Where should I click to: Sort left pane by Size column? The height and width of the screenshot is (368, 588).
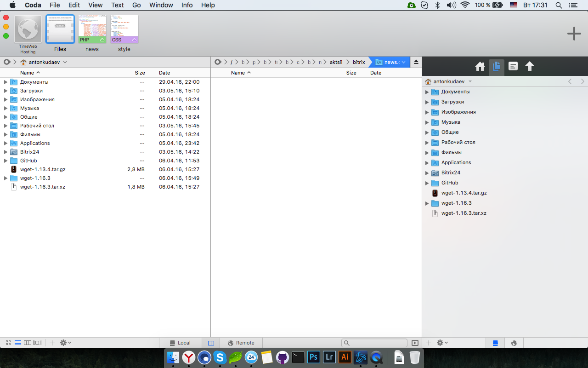[x=140, y=73]
